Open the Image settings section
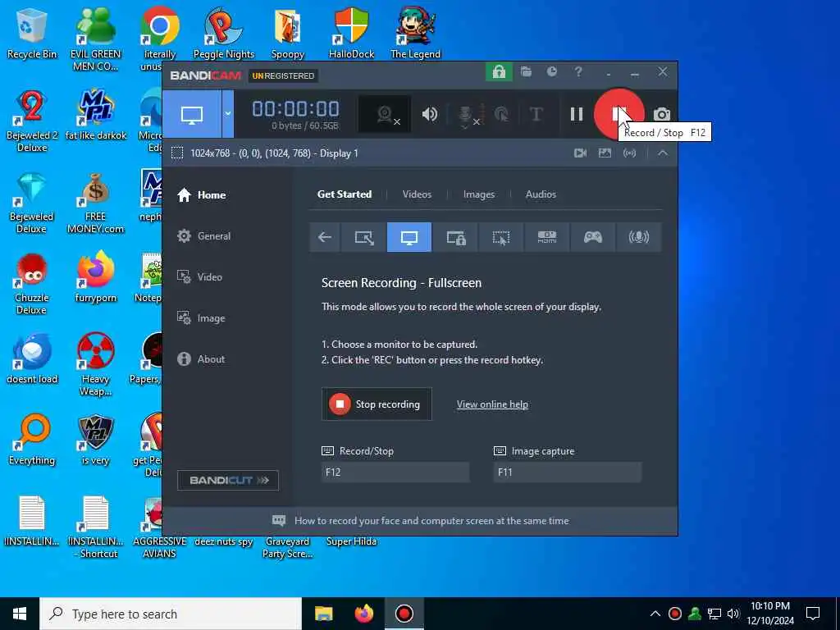840x630 pixels. pos(201,318)
